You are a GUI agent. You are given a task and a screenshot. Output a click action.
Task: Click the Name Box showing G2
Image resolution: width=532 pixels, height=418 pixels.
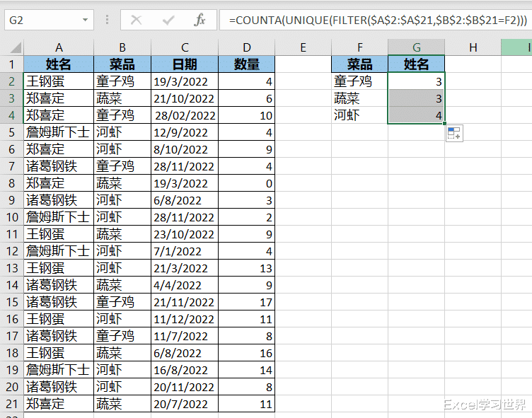pyautogui.click(x=43, y=20)
